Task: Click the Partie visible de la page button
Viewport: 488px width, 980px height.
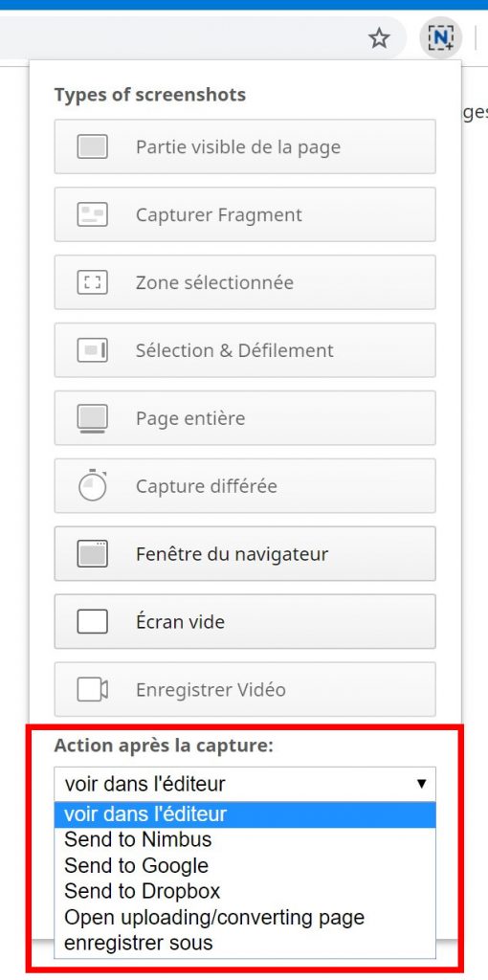Action: [x=245, y=146]
